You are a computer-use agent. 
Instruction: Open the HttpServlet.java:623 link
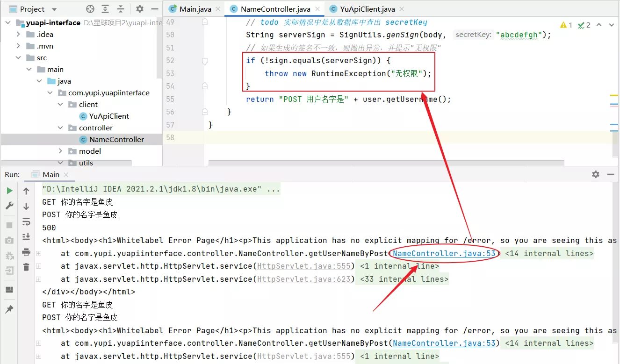303,279
